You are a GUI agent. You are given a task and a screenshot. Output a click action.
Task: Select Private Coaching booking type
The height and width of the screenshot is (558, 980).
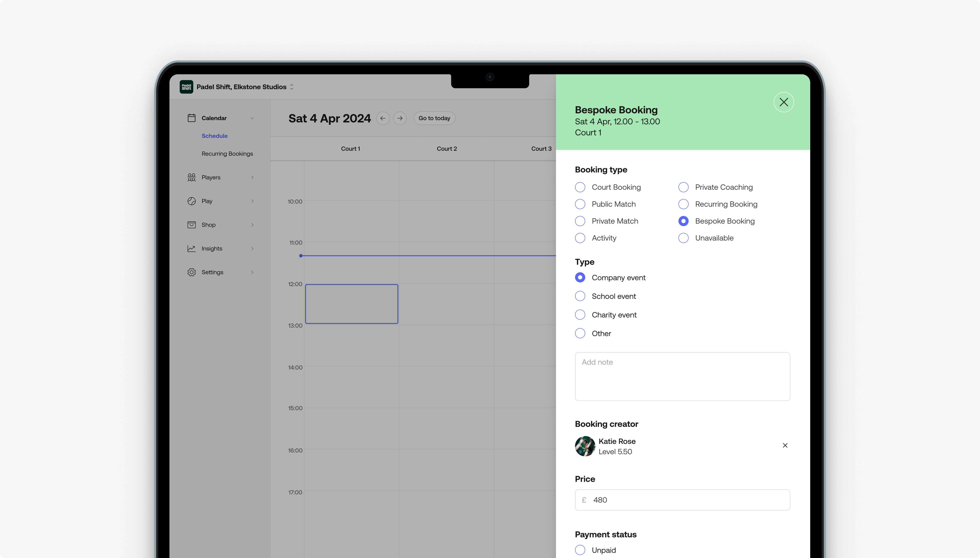click(684, 187)
